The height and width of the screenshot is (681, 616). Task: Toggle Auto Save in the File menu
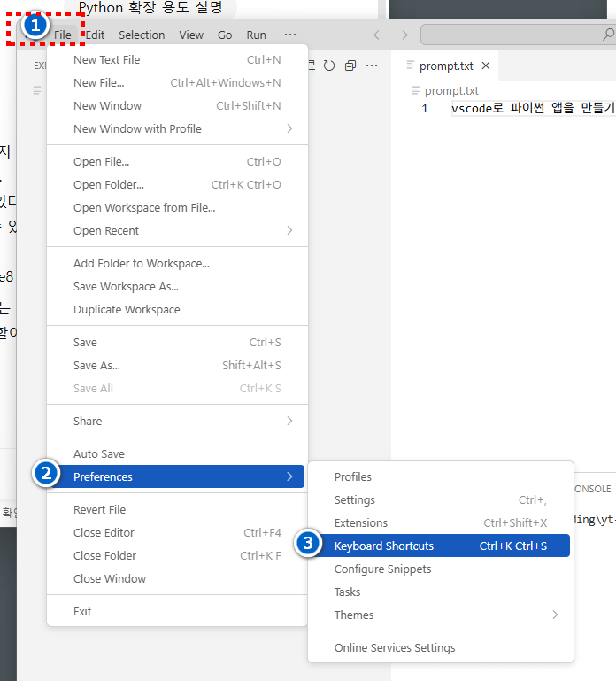click(99, 453)
